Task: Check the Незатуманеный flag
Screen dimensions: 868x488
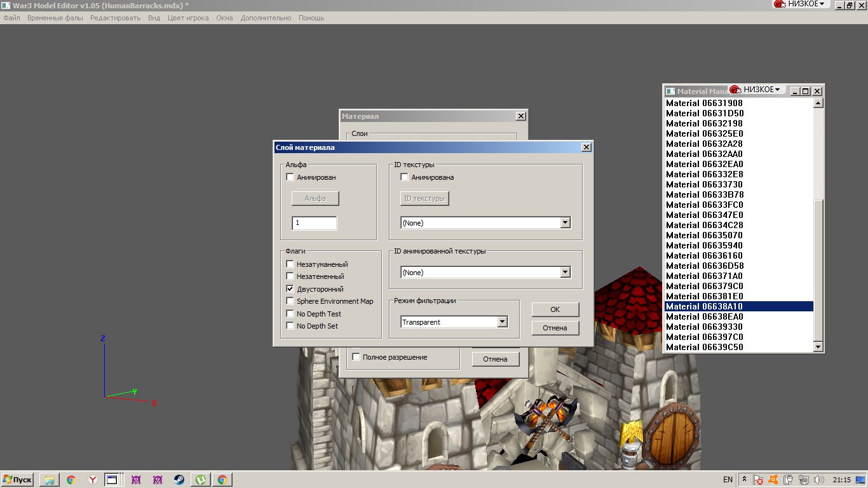Action: [290, 264]
